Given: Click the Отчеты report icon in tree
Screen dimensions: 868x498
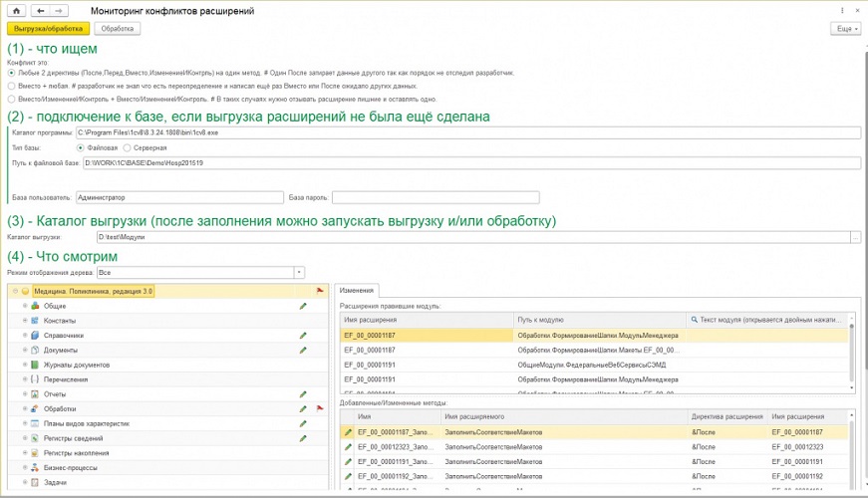Looking at the screenshot, I should tap(35, 394).
